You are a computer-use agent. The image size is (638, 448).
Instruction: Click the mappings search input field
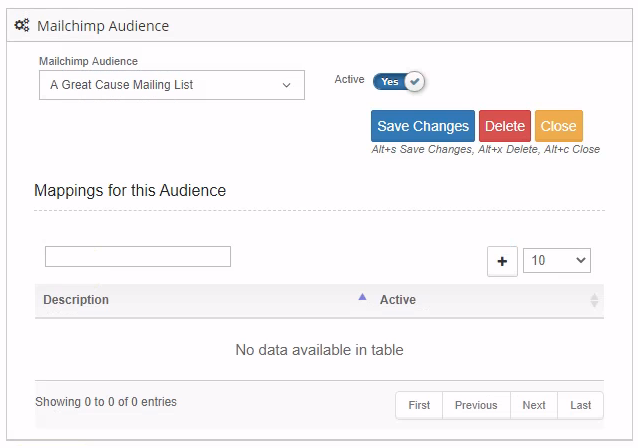pyautogui.click(x=138, y=256)
